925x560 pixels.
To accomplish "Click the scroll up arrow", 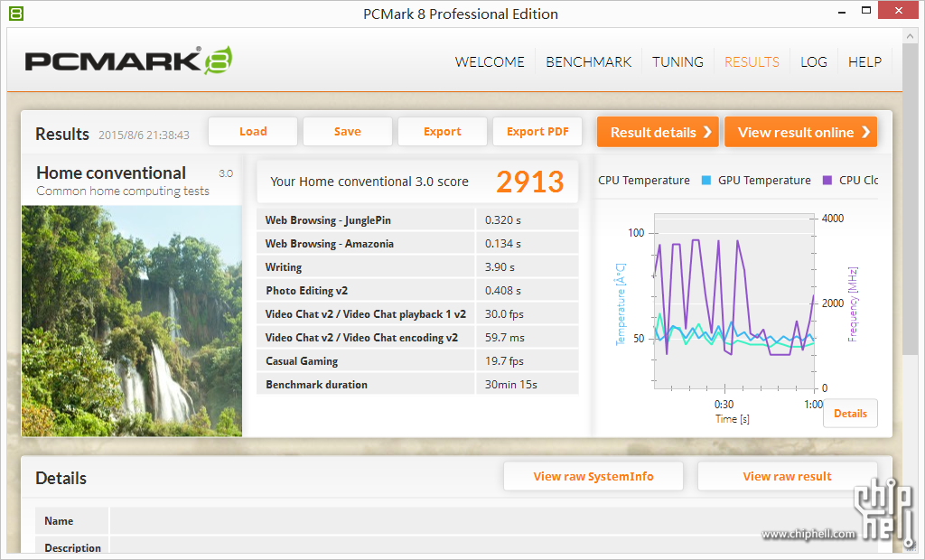I will pyautogui.click(x=910, y=36).
